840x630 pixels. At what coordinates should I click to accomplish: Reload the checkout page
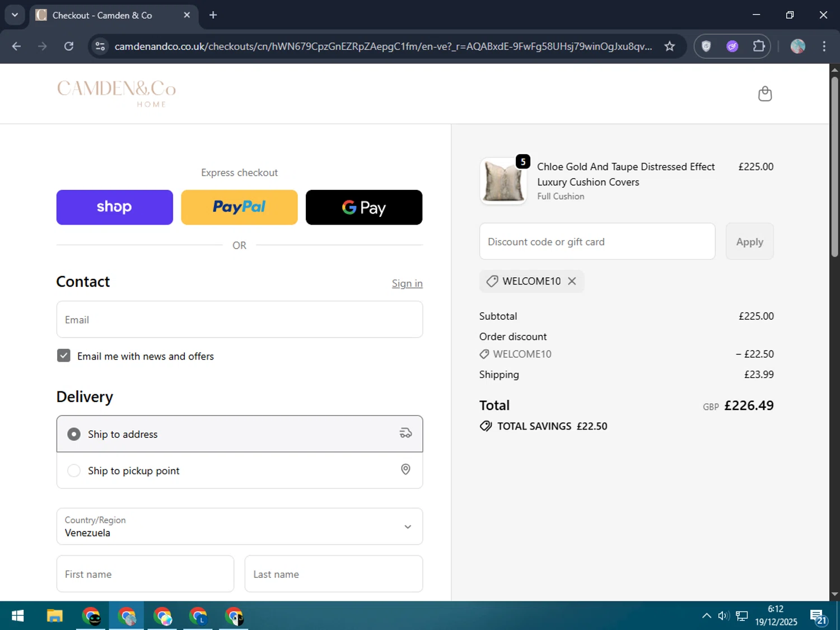[69, 46]
